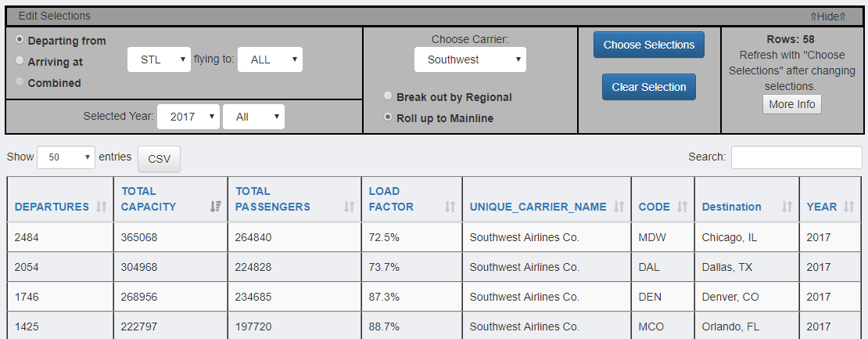Select Roll up to Mainline option
Viewport: 868px width, 339px height.
[388, 117]
